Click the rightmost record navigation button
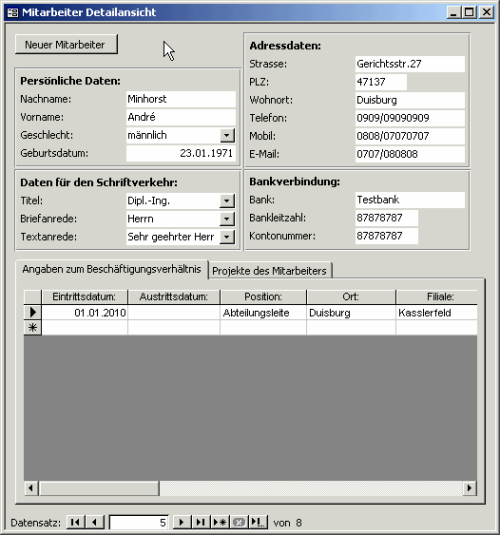Image resolution: width=500 pixels, height=535 pixels. coord(258,522)
